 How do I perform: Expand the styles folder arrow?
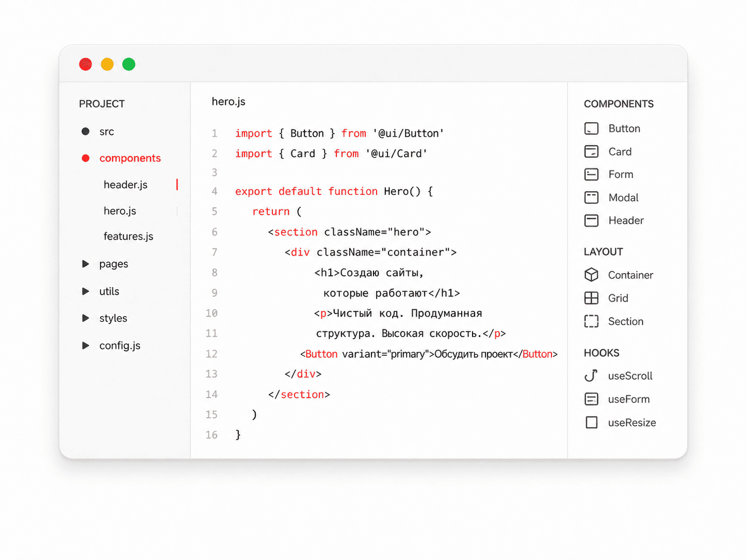(x=86, y=318)
